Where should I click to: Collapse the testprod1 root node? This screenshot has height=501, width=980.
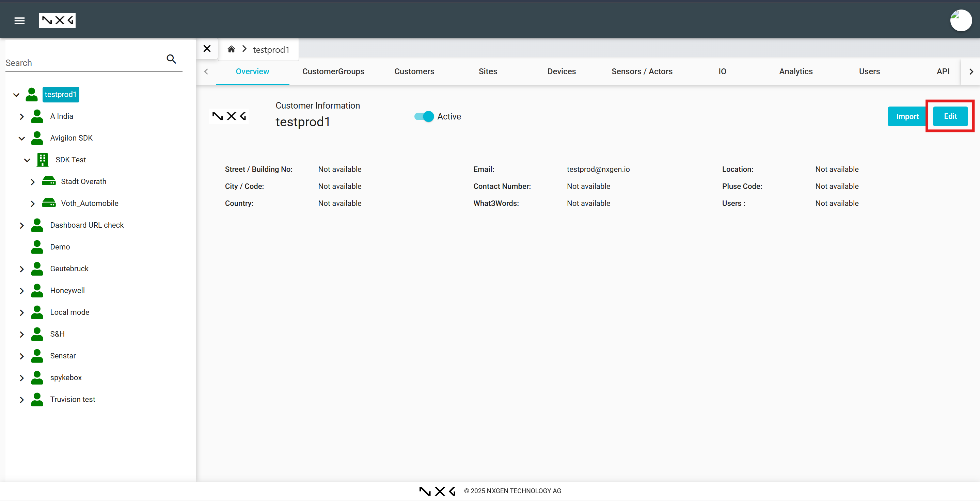16,95
